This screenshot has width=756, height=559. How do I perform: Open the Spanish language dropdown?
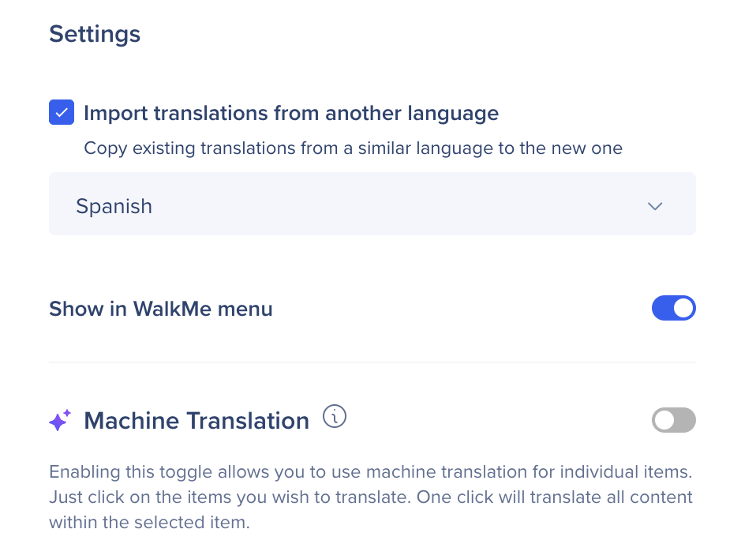[x=372, y=204]
